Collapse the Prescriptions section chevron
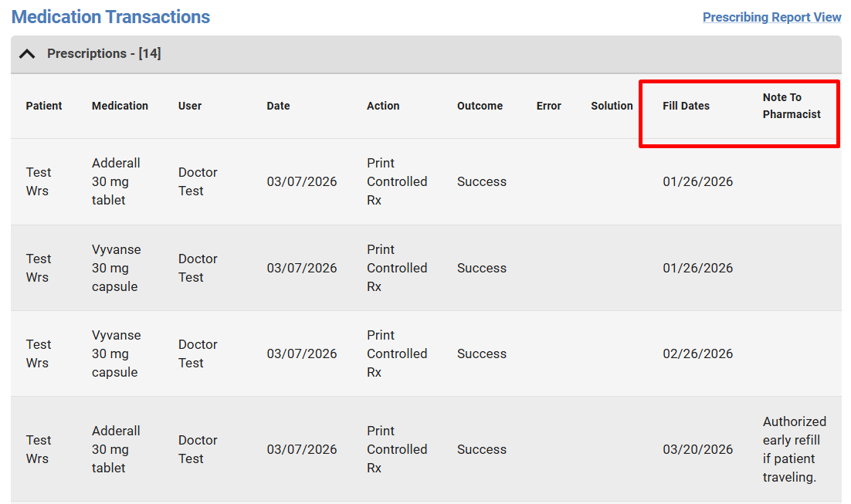 point(28,54)
